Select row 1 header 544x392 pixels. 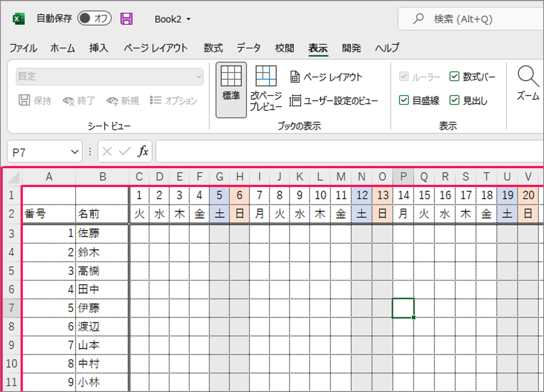click(12, 195)
